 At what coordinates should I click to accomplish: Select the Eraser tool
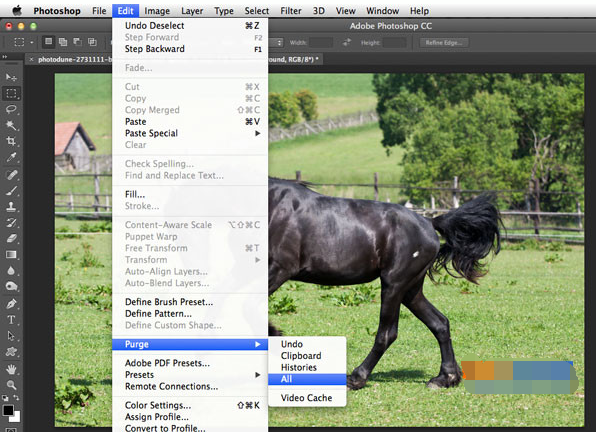click(x=11, y=238)
